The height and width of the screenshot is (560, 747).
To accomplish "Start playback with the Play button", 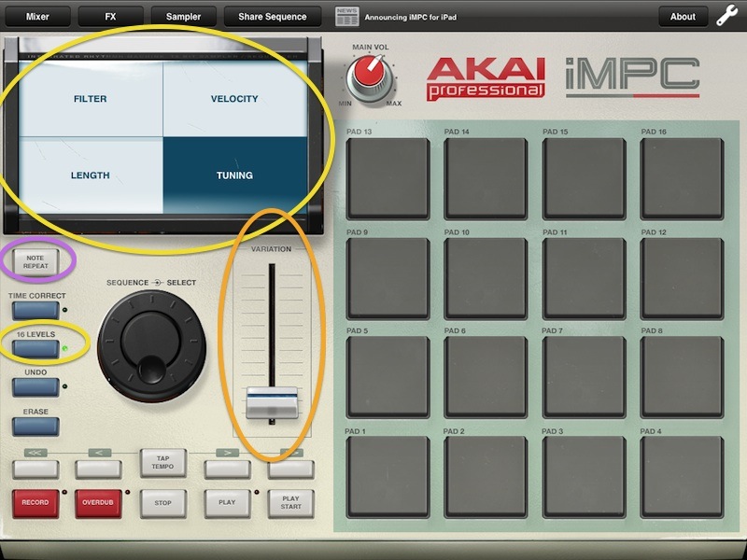I will (227, 503).
